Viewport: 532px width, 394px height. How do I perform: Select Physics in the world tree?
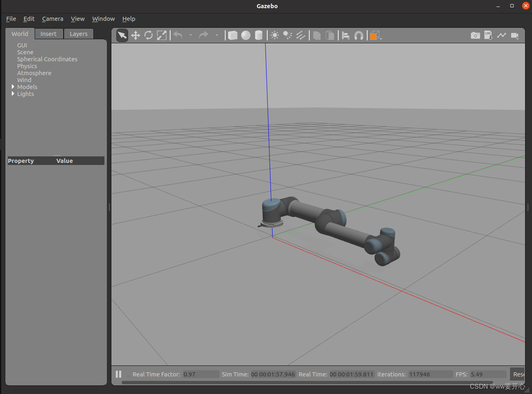(x=27, y=66)
